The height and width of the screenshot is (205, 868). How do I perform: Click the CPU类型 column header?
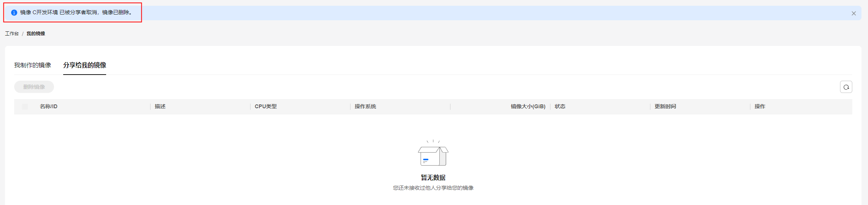pos(265,106)
